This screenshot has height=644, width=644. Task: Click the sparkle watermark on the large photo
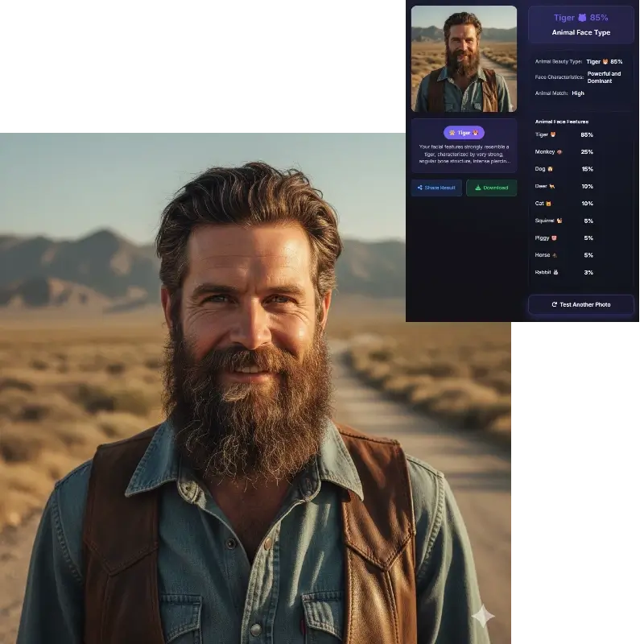tap(482, 617)
